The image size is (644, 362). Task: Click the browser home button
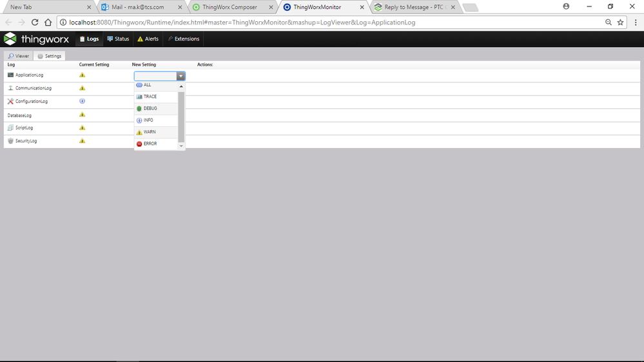click(48, 22)
